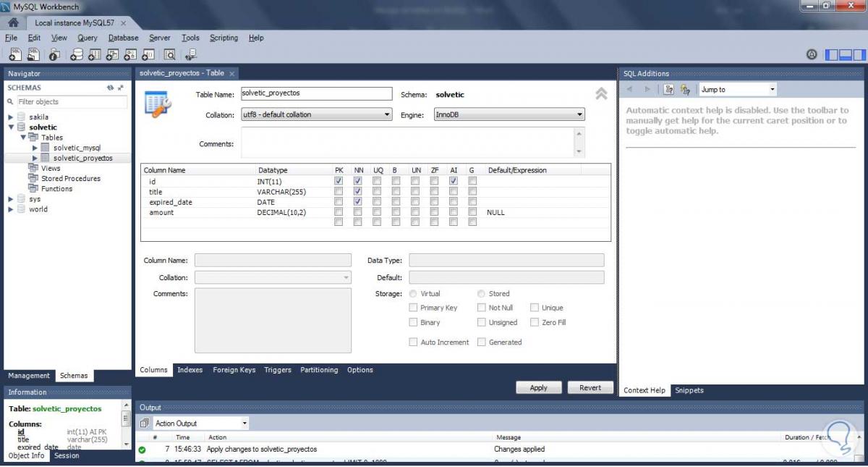Screen dimensions: 868x467
Task: Click the reconnect to DBMS icon
Action: pos(191,54)
